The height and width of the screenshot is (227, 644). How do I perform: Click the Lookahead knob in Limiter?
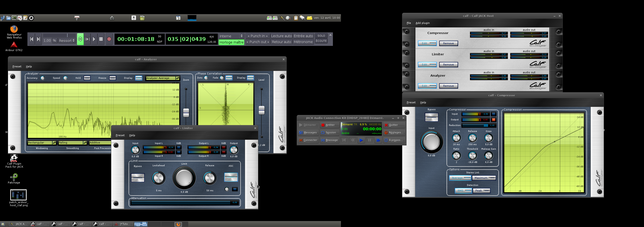tap(158, 178)
